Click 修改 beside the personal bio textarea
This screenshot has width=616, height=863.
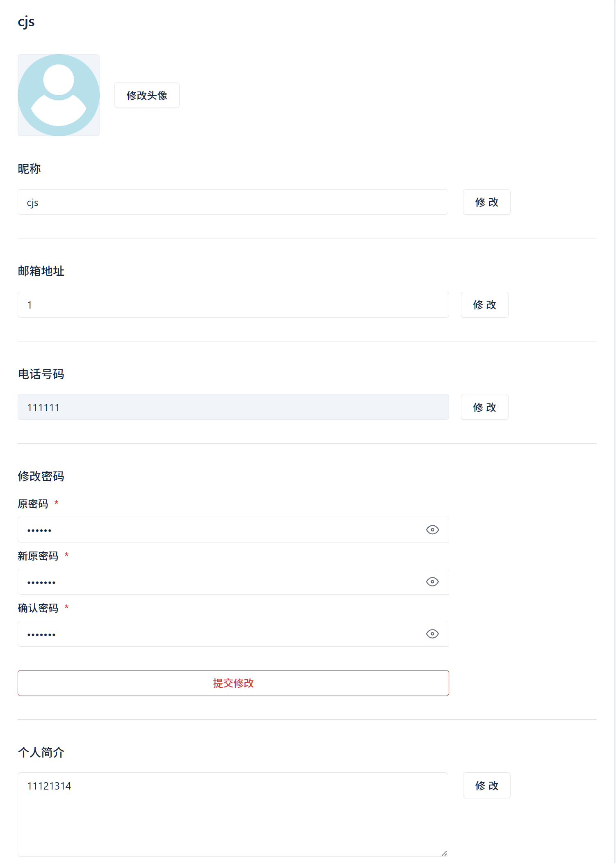click(x=487, y=785)
